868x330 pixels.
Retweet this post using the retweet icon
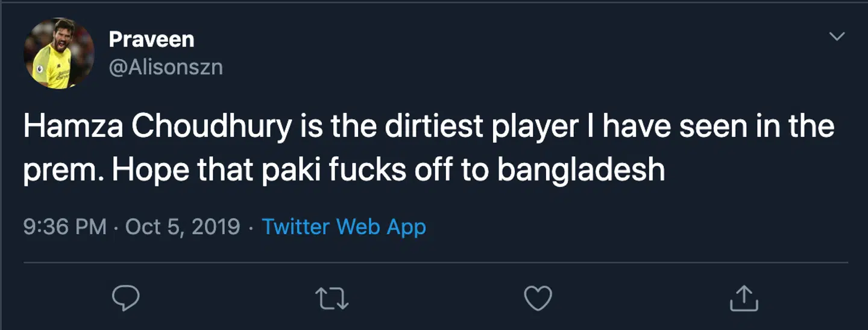(x=332, y=298)
